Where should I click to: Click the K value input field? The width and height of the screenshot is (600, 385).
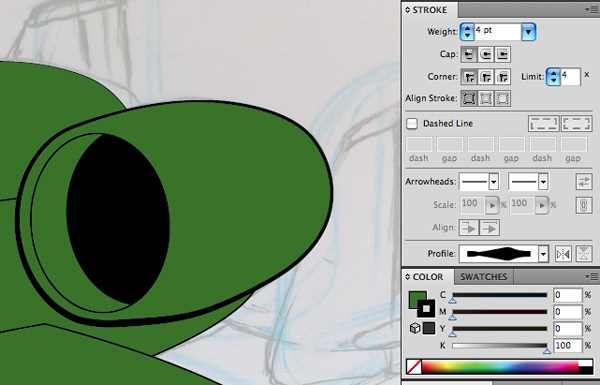click(x=567, y=345)
